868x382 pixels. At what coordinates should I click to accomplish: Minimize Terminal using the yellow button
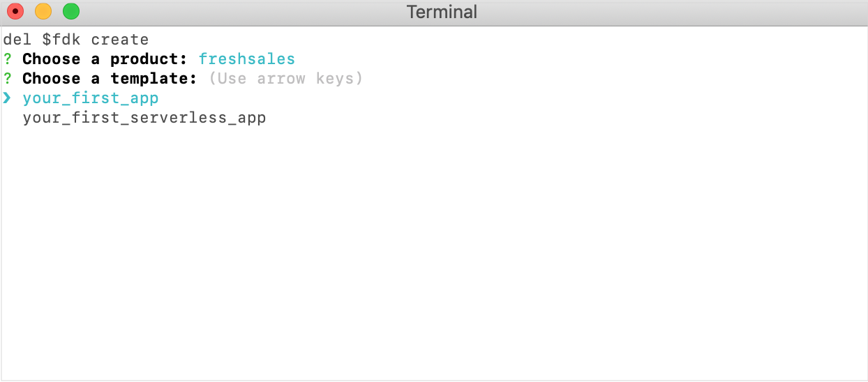click(43, 12)
